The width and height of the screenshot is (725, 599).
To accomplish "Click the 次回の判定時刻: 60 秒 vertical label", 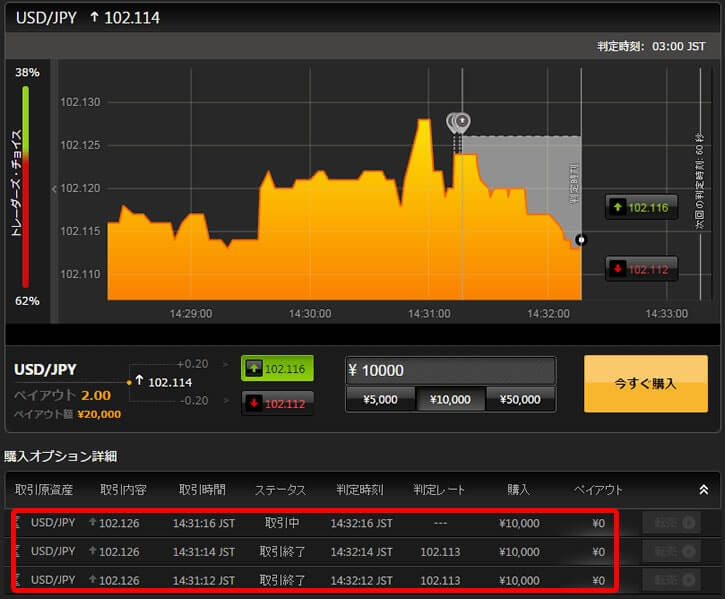I will tap(699, 181).
